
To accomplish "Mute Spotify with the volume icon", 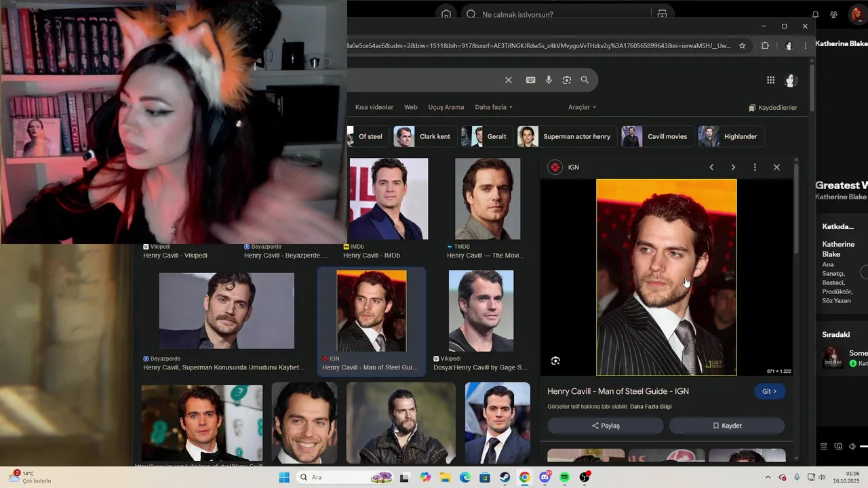I will [x=852, y=447].
